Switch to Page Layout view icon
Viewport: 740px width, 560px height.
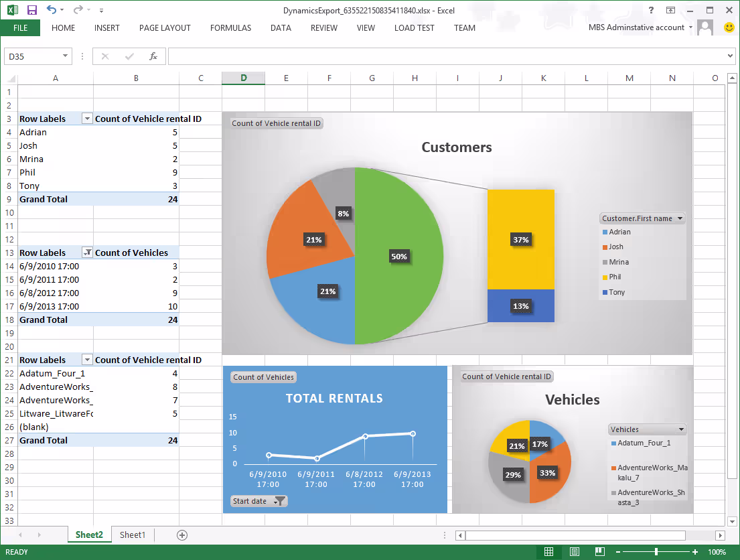point(574,552)
